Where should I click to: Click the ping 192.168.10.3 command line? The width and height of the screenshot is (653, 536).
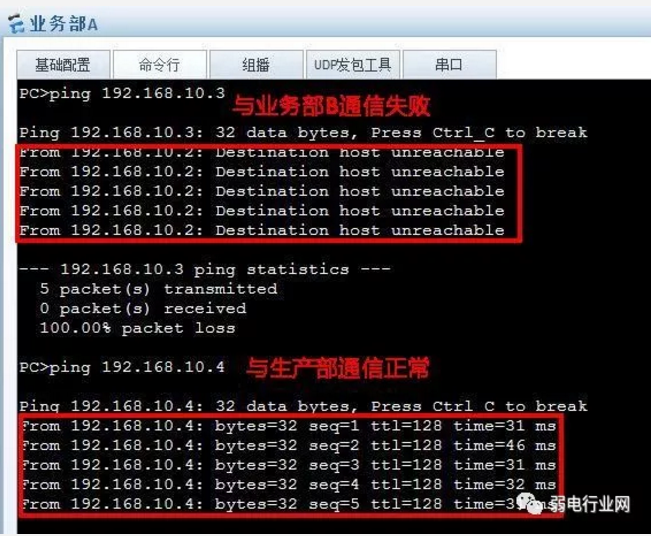tap(122, 93)
